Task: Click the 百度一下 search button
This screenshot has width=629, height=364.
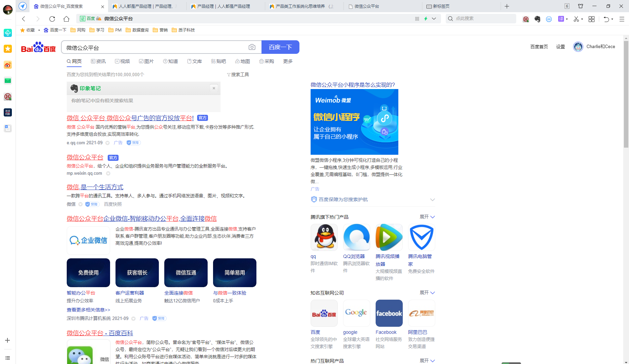Action: pyautogui.click(x=280, y=47)
